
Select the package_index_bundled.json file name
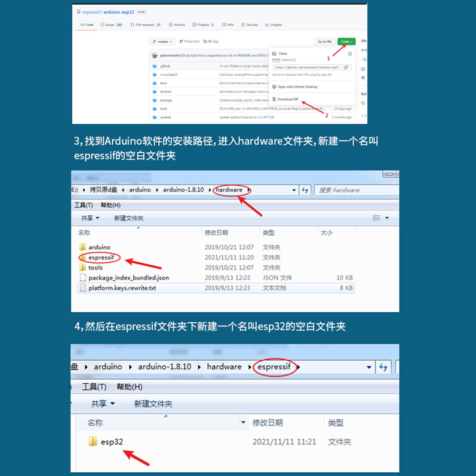coord(129,278)
